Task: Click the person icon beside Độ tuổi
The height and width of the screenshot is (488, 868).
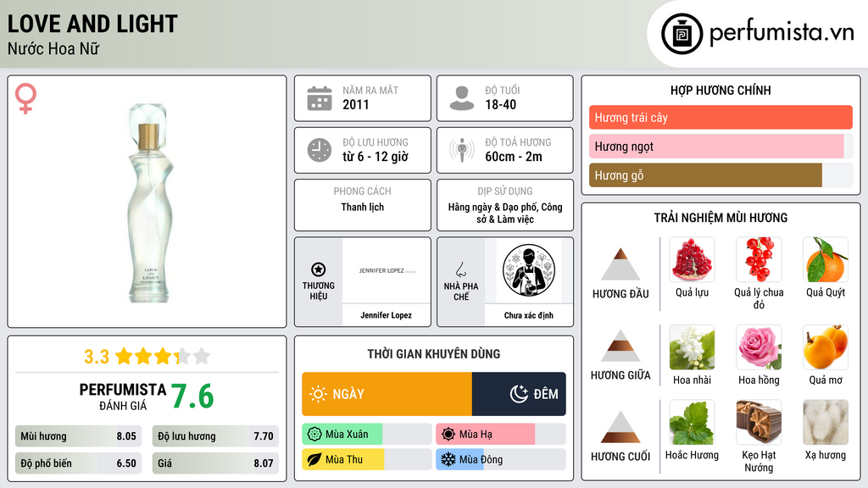Action: pos(462,98)
